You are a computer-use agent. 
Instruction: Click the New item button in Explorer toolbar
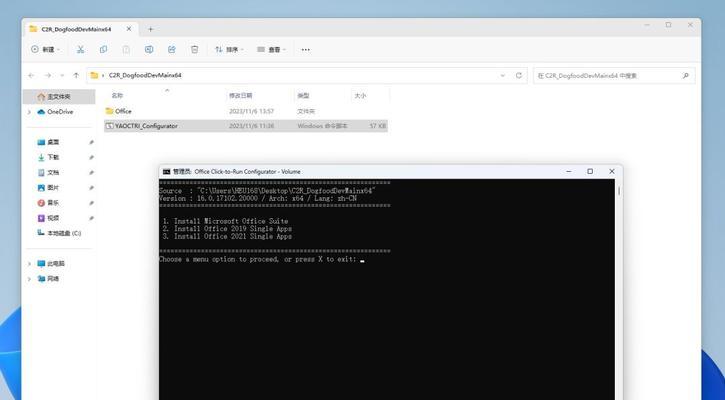point(45,49)
